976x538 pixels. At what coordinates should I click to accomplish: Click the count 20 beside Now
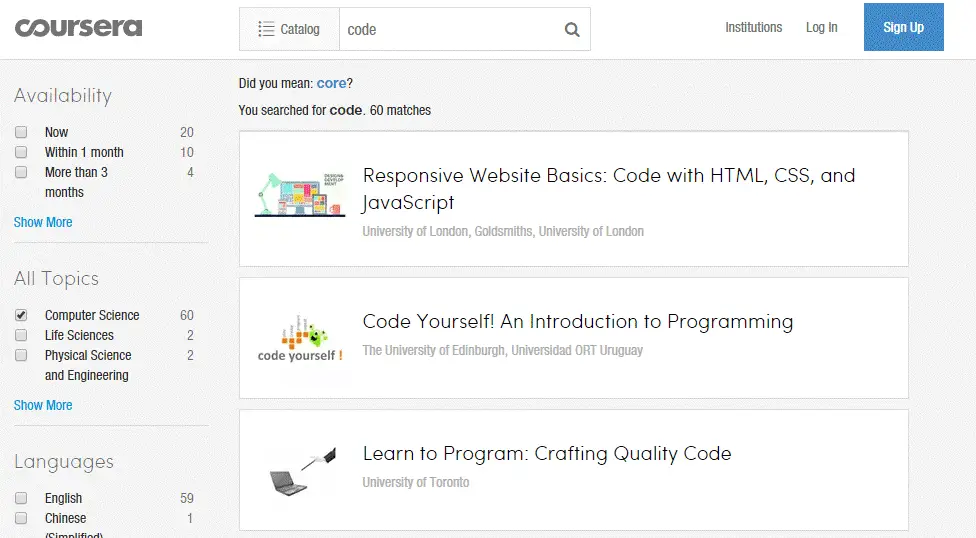click(187, 132)
